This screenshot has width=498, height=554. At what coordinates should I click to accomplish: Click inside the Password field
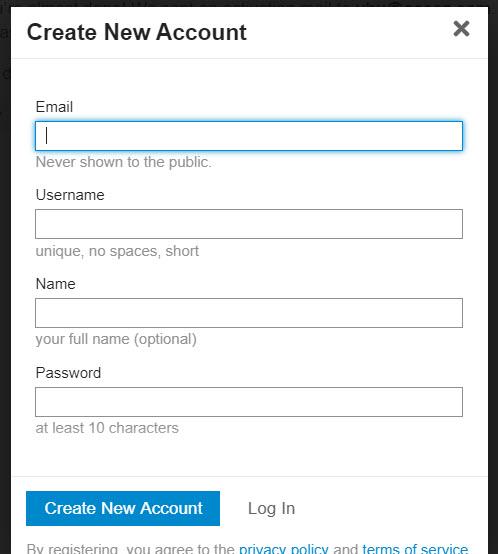click(x=249, y=402)
